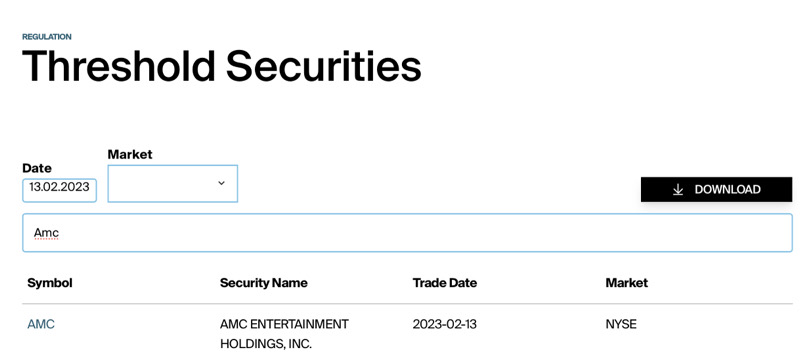Screen dimensions: 800x364
Task: Sort by Trade Date column header
Action: coord(445,283)
